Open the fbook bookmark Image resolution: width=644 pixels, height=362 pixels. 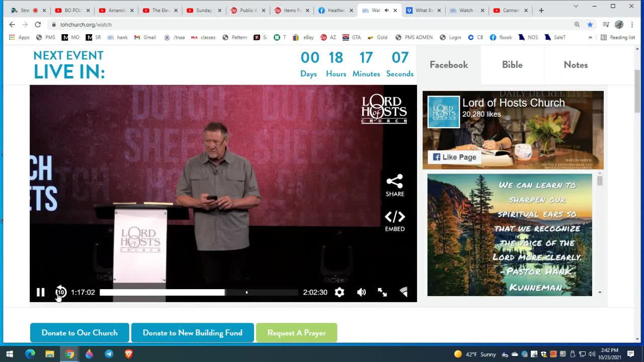pos(501,37)
